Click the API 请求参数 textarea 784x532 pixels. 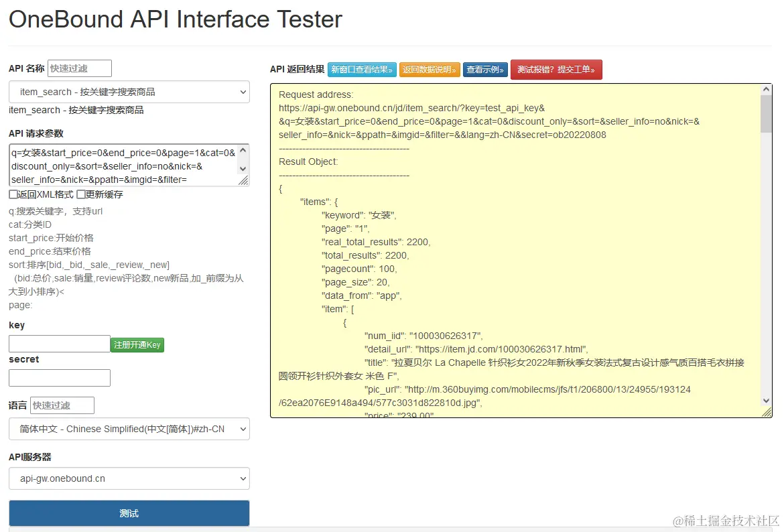(123, 165)
